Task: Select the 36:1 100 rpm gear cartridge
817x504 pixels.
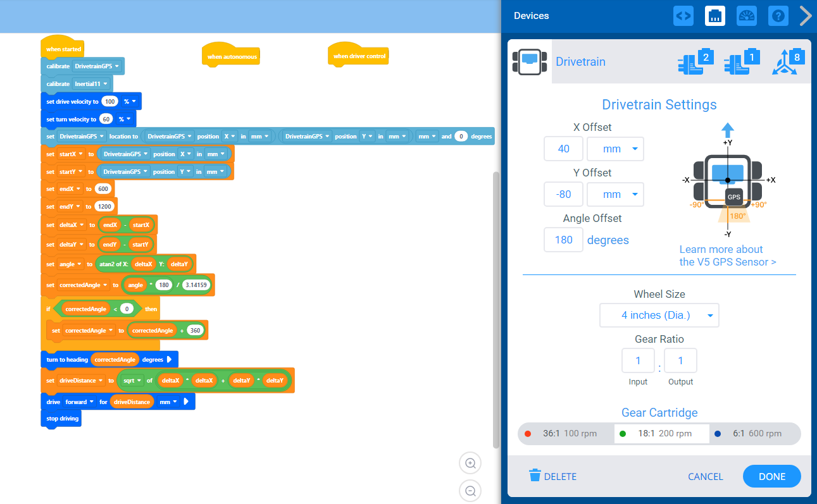Action: click(x=565, y=434)
